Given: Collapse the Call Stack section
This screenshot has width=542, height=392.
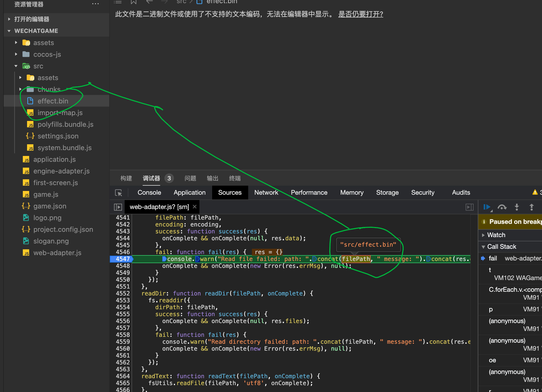Looking at the screenshot, I should pyautogui.click(x=501, y=247).
